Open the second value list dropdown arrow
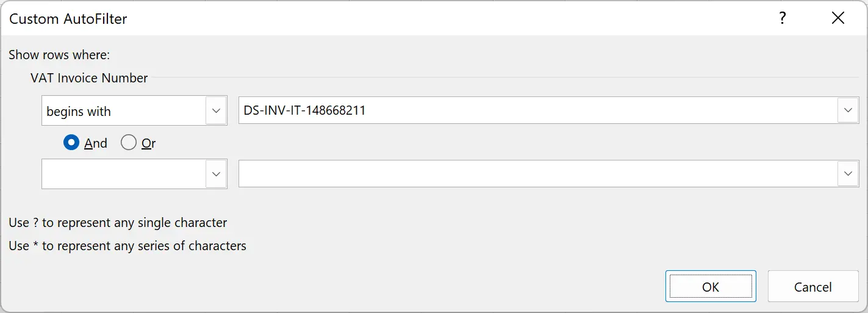The image size is (868, 313). (x=848, y=174)
